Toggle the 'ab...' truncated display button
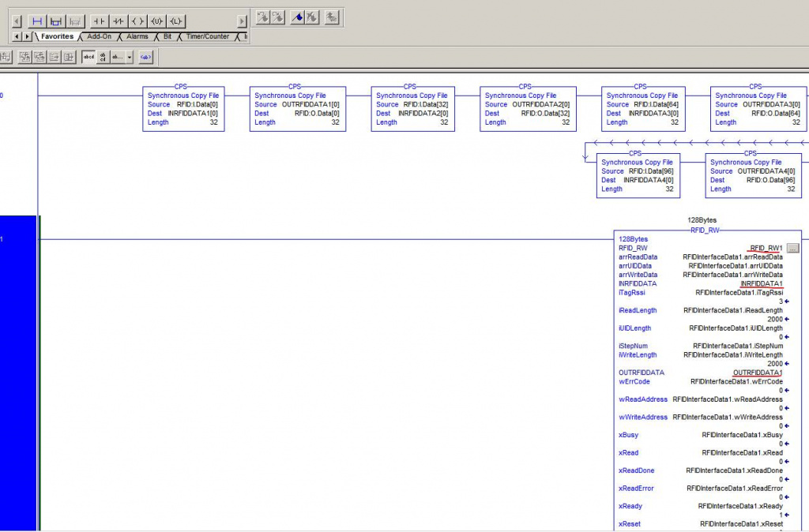Screen dimensions: 809x532 click(118, 57)
